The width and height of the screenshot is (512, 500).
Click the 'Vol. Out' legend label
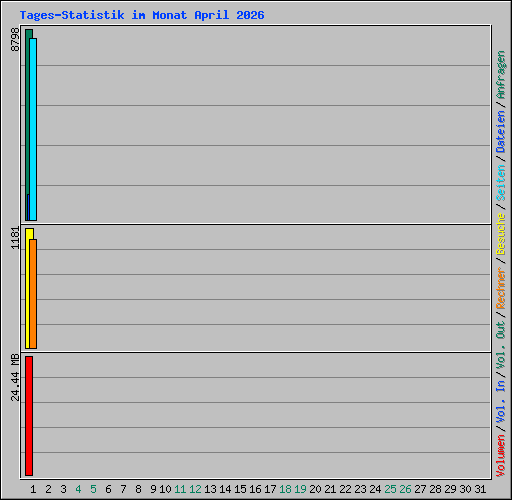(x=501, y=345)
